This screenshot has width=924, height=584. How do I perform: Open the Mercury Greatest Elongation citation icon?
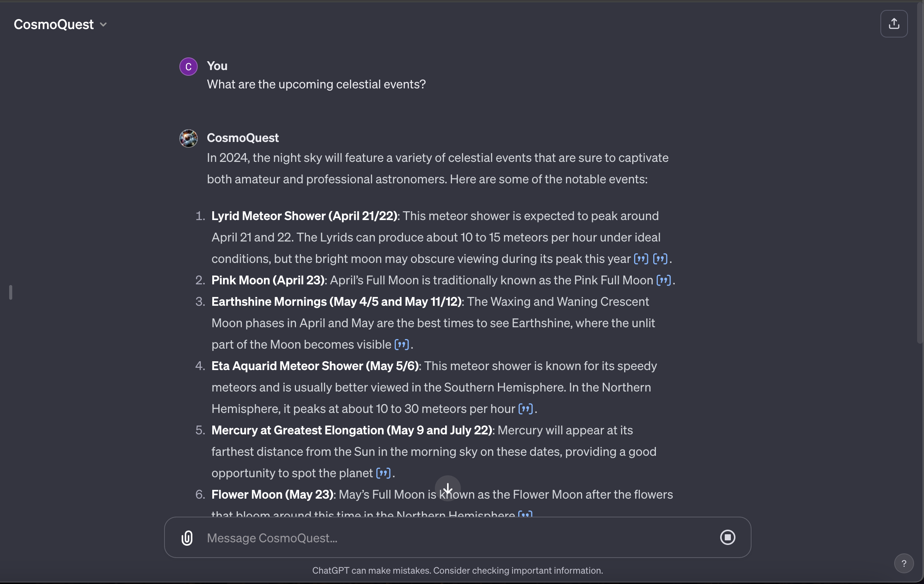pos(383,473)
